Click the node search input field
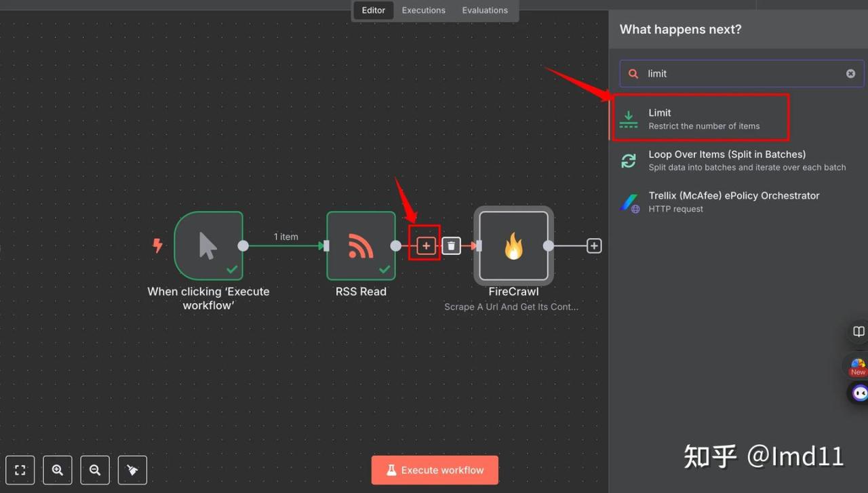Viewport: 868px width, 493px height. [x=739, y=74]
